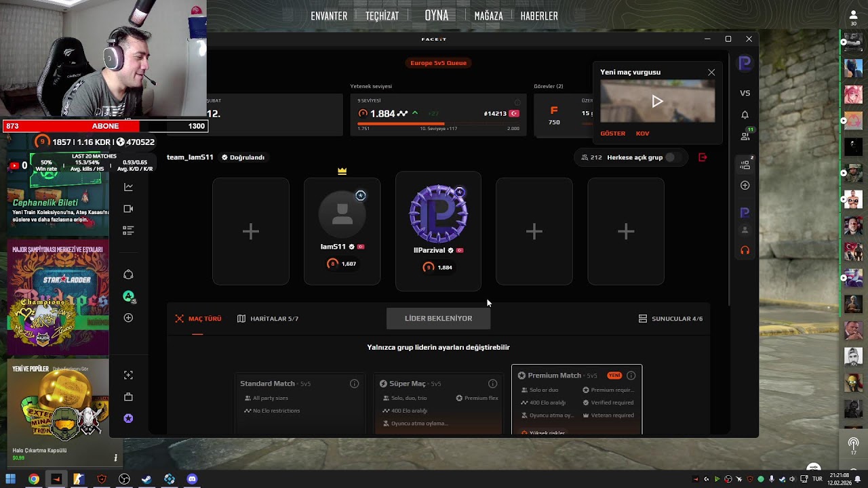The image size is (868, 488).
Task: Open the IIParzival player card
Action: [438, 232]
